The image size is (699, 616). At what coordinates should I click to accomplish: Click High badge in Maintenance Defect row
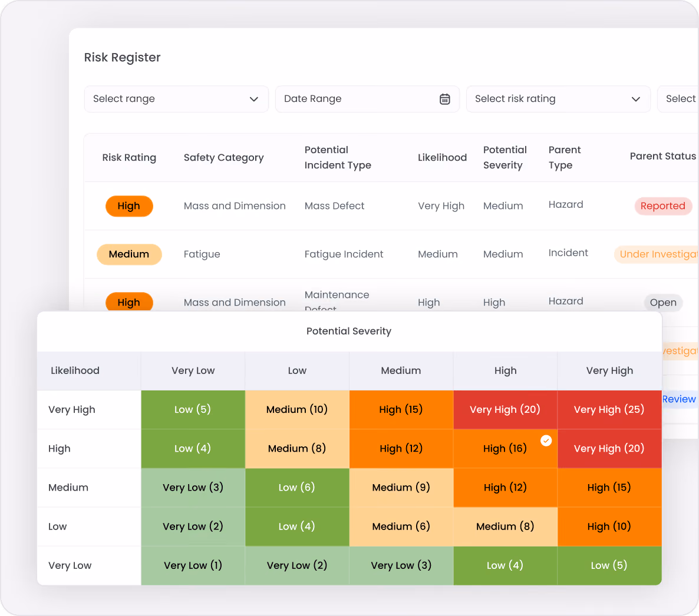129,302
